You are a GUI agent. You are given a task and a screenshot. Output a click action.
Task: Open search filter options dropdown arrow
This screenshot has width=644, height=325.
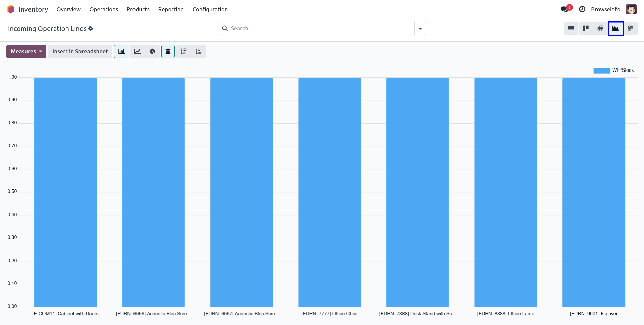click(x=420, y=29)
